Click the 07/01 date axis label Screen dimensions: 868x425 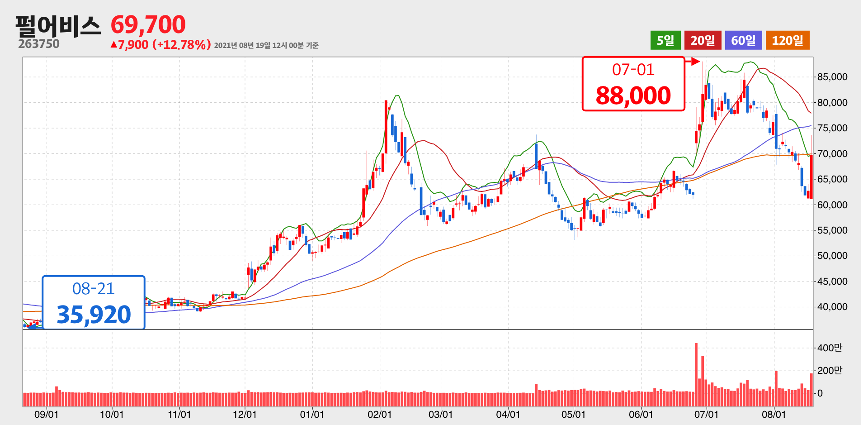click(x=706, y=415)
